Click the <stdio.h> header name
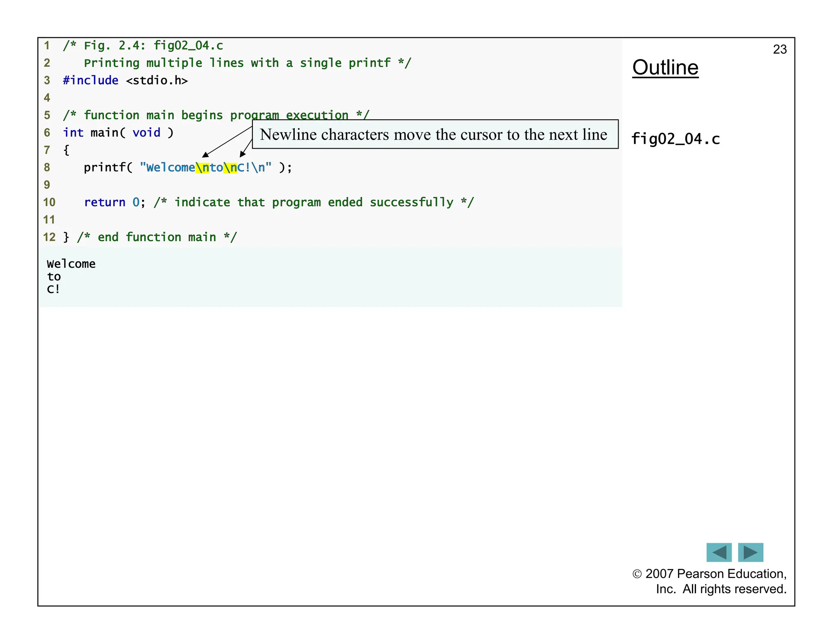The width and height of the screenshot is (834, 644). [157, 80]
